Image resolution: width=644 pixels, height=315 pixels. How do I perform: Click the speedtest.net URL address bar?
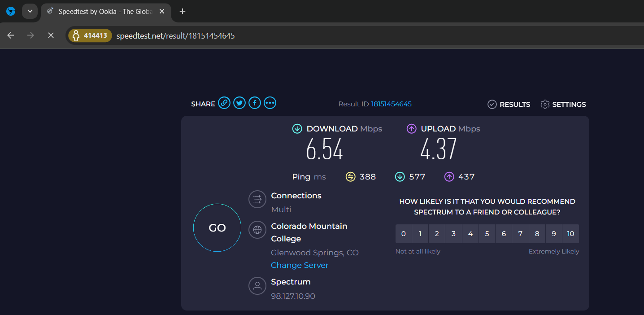pyautogui.click(x=314, y=35)
